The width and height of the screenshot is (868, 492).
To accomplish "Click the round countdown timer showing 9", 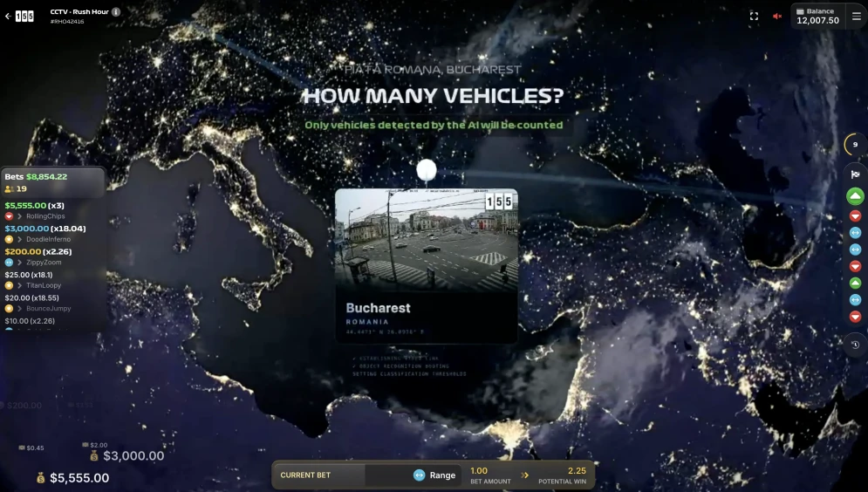I will [x=855, y=145].
